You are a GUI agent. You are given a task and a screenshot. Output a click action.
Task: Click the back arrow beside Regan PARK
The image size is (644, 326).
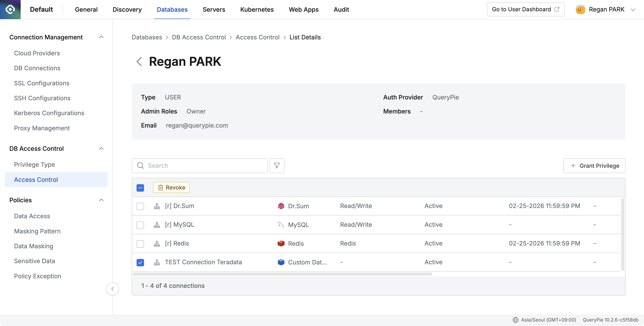tap(139, 62)
